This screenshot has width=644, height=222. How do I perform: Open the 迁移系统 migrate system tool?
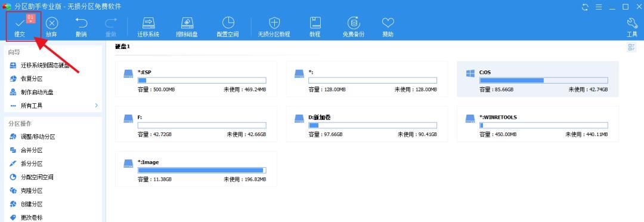click(148, 27)
